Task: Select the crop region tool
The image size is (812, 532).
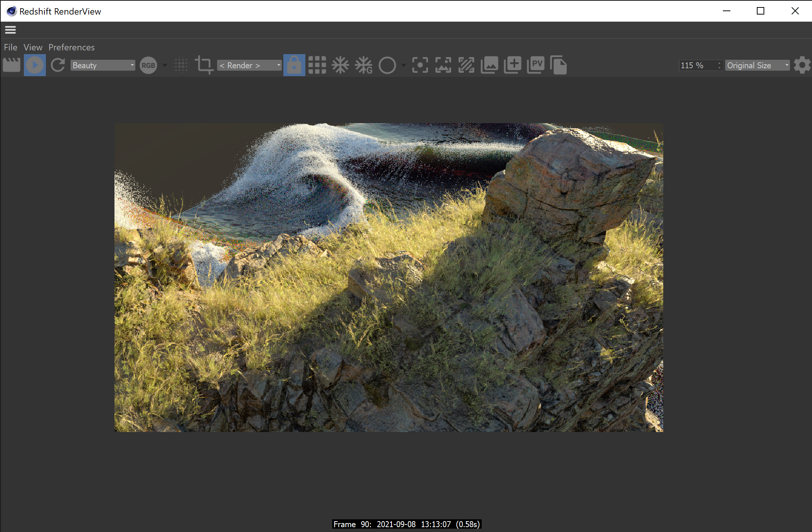Action: [x=204, y=65]
